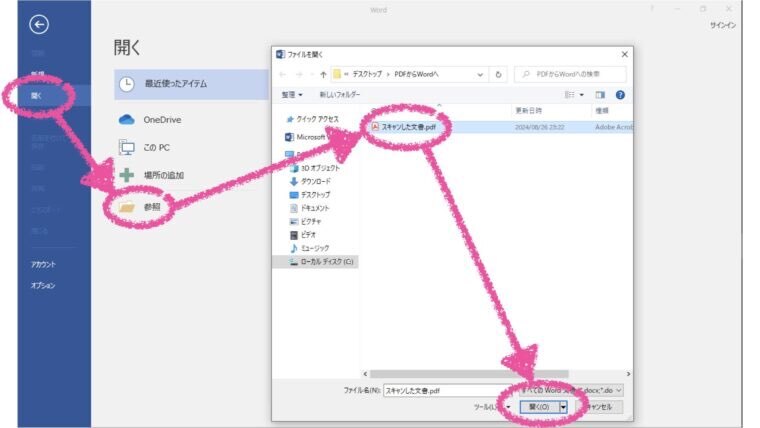Click scrollbar right arrow
Image resolution: width=760 pixels, height=428 pixels.
click(628, 374)
